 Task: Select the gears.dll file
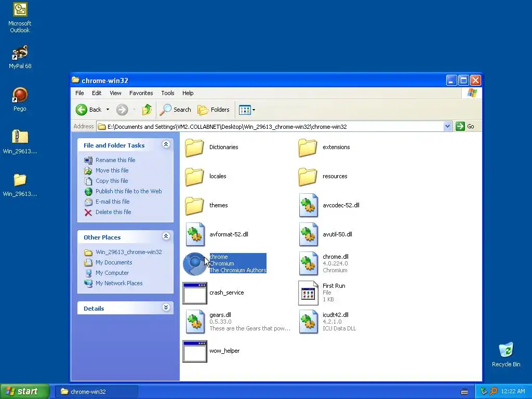[x=237, y=322]
